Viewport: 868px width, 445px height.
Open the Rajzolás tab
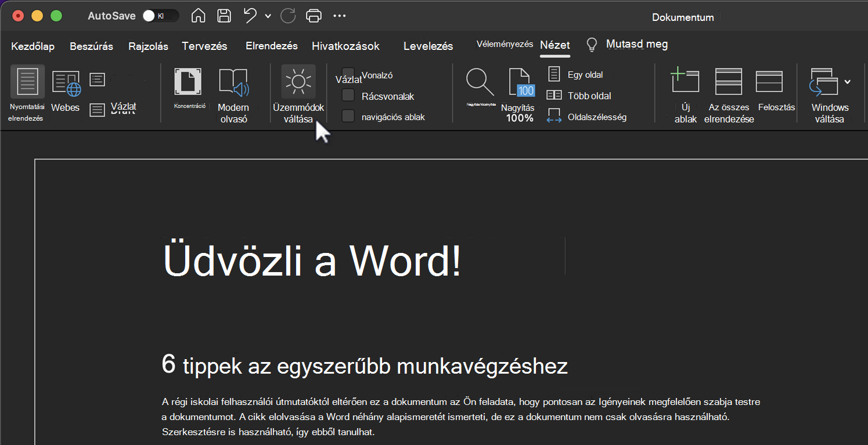148,46
